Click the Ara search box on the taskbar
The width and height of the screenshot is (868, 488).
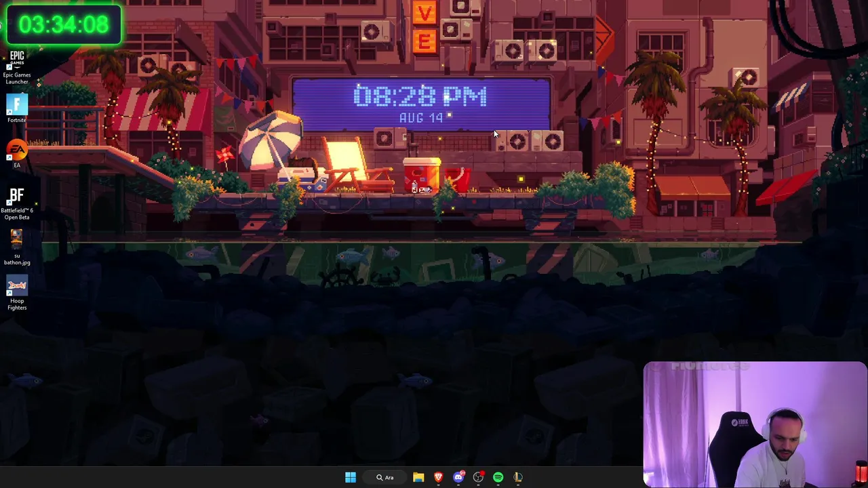tap(384, 477)
